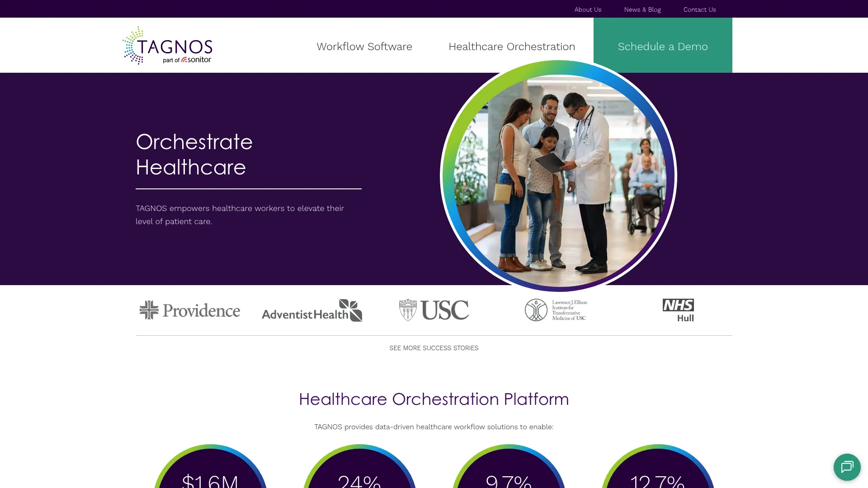
Task: Click the 12.7% statistic circle
Action: click(x=658, y=466)
